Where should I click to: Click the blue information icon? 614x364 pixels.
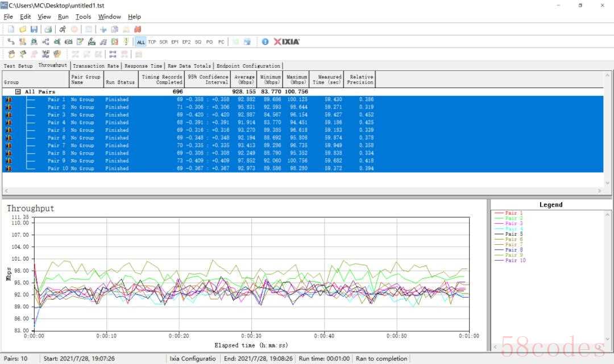265,41
